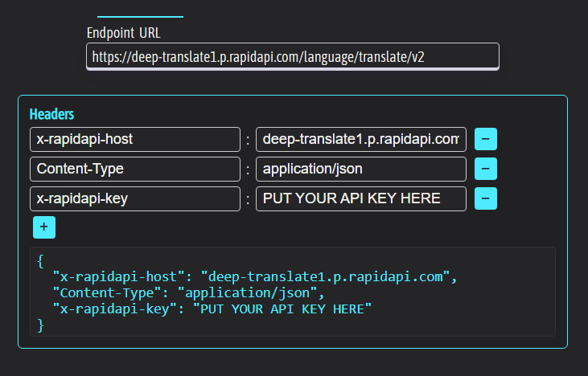Screen dimensions: 588x376
Task: Remove the x-rapidapi-key header row
Action: point(486,198)
